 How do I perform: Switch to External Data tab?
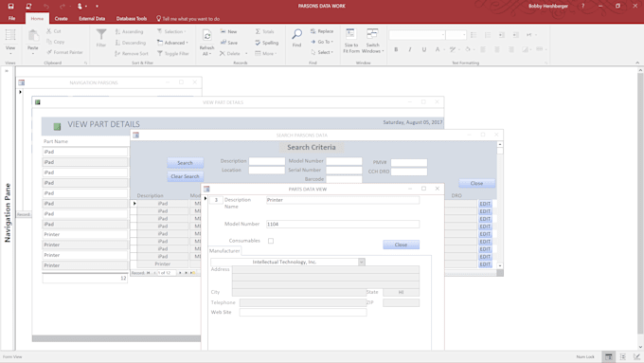coord(92,19)
